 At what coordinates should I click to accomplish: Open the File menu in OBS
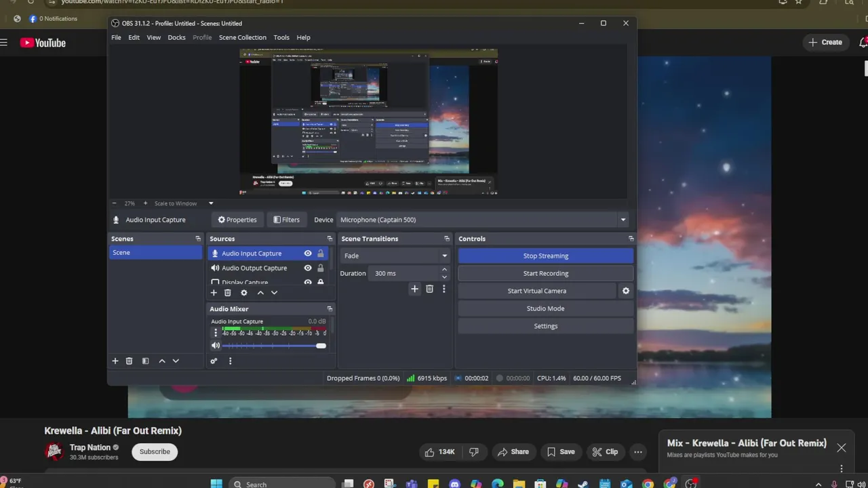[116, 37]
